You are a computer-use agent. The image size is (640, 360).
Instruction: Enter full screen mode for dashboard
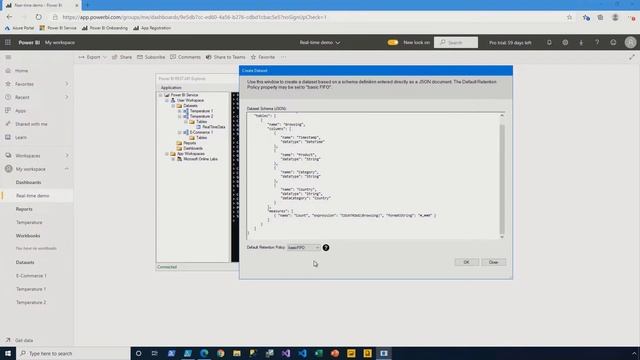(x=632, y=57)
